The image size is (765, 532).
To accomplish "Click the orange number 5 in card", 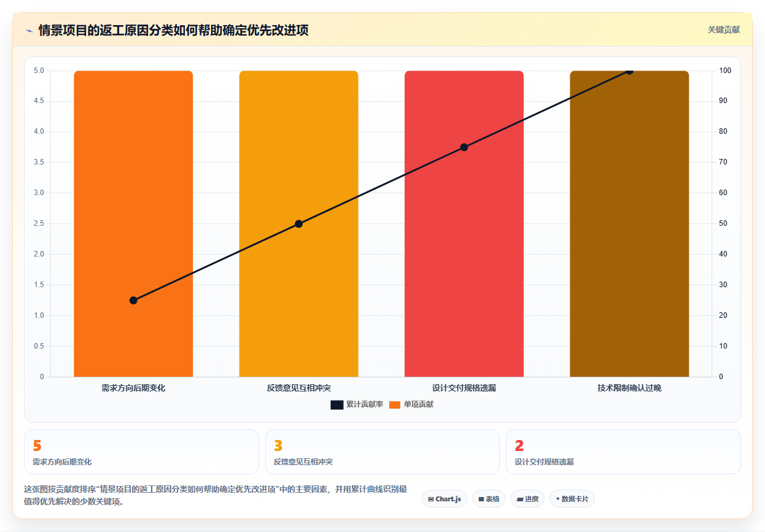I will [37, 445].
